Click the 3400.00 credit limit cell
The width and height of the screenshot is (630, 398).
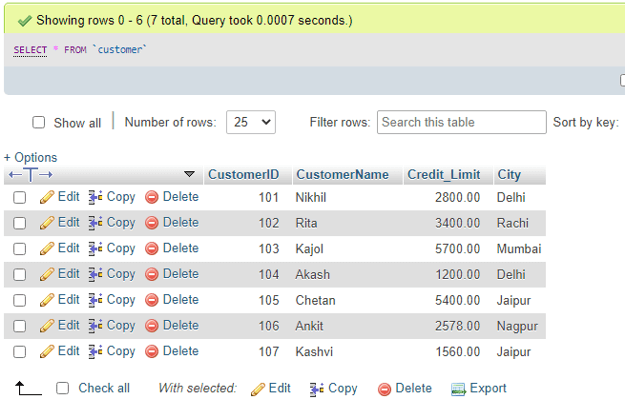pyautogui.click(x=458, y=223)
